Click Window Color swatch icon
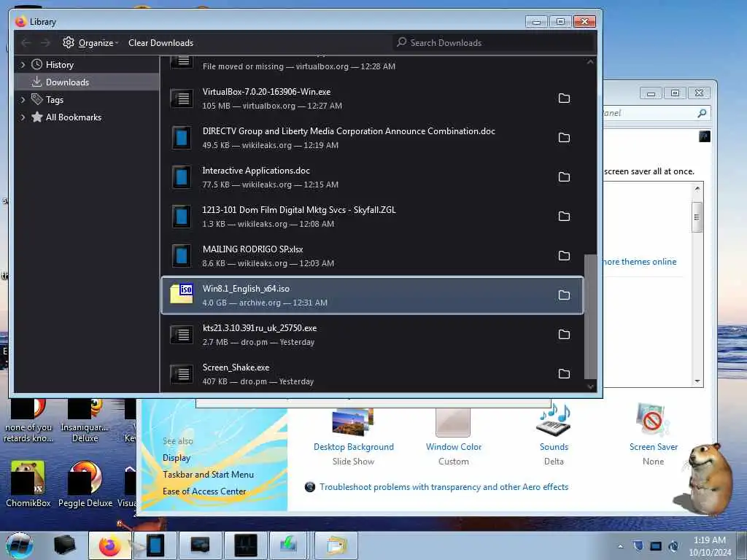 [x=453, y=422]
